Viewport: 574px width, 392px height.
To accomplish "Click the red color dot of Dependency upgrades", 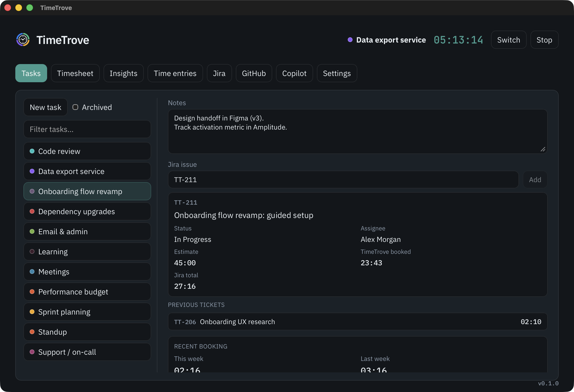I will pyautogui.click(x=32, y=211).
